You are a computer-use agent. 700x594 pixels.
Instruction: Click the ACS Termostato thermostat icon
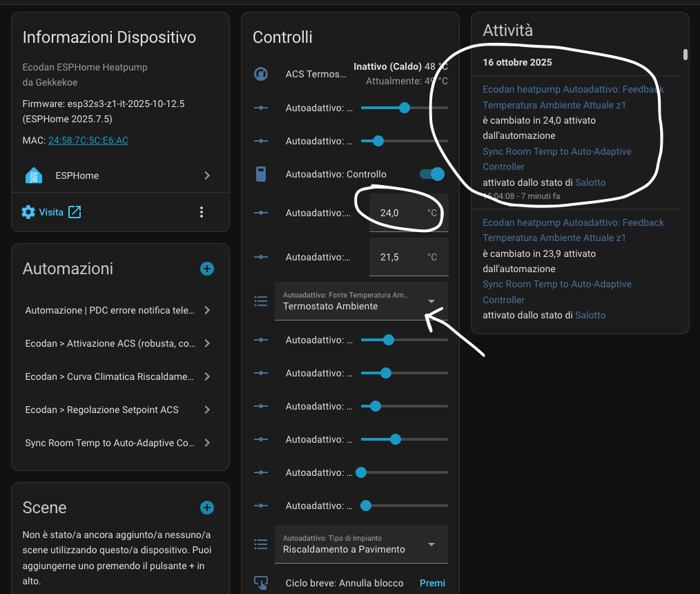[261, 74]
